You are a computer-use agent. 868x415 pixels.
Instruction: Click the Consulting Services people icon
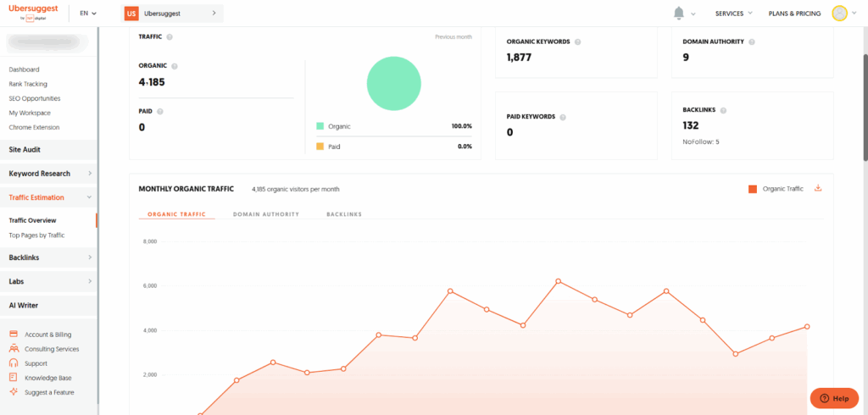[14, 349]
